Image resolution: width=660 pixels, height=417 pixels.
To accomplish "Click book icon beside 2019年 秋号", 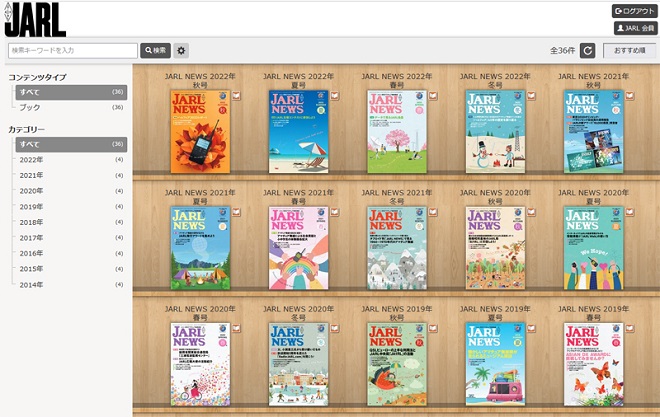I will (433, 328).
